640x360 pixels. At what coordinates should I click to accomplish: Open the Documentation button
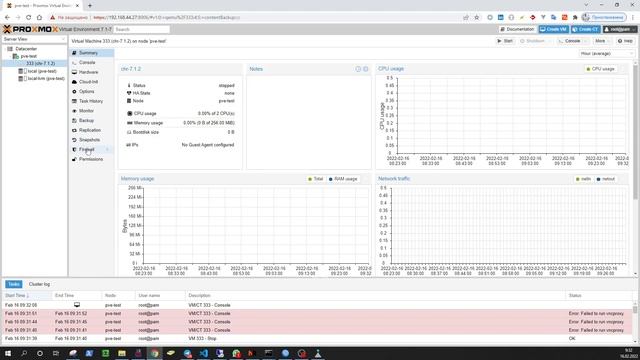point(517,29)
